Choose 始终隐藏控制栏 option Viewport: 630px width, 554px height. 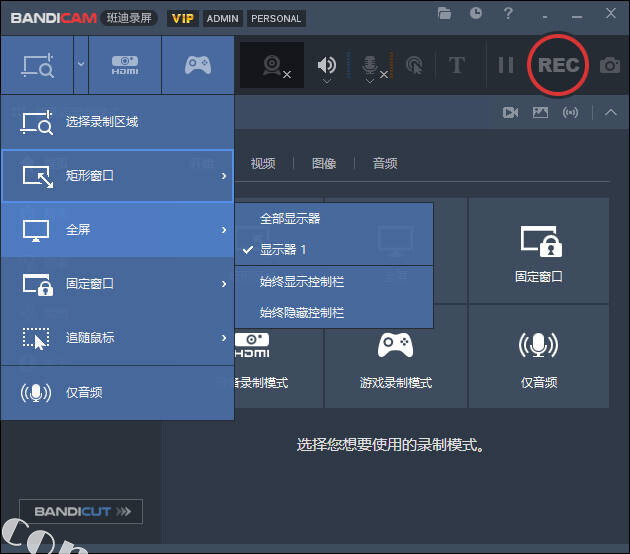334,313
